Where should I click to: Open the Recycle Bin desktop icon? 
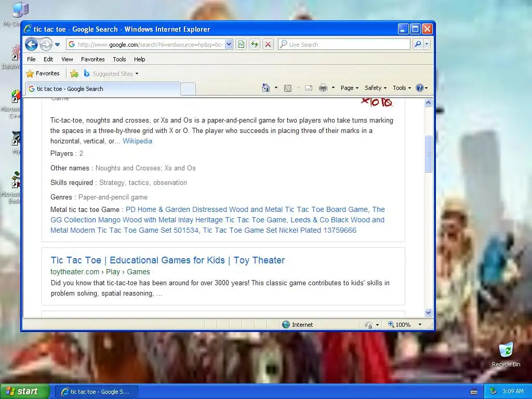tap(506, 354)
